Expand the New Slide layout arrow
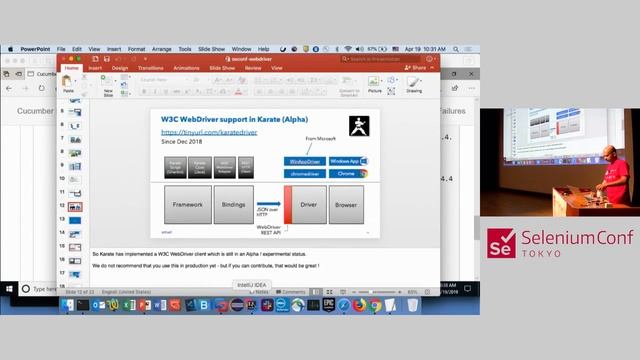Viewport: 640px width, 360px height. 115,81
